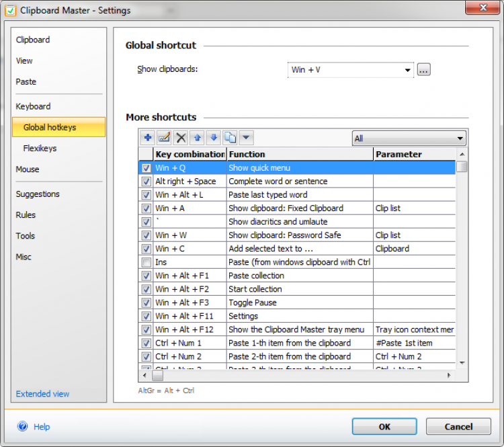
Task: Open the Paste settings page
Action: click(26, 82)
